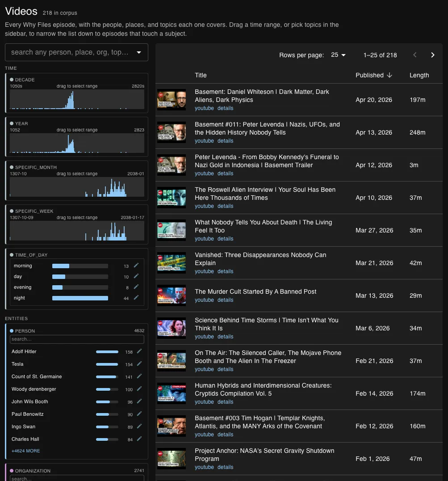Click the Basement #003 Tim Hogan thumbnail
Screen dimensions: 448x481
(172, 426)
